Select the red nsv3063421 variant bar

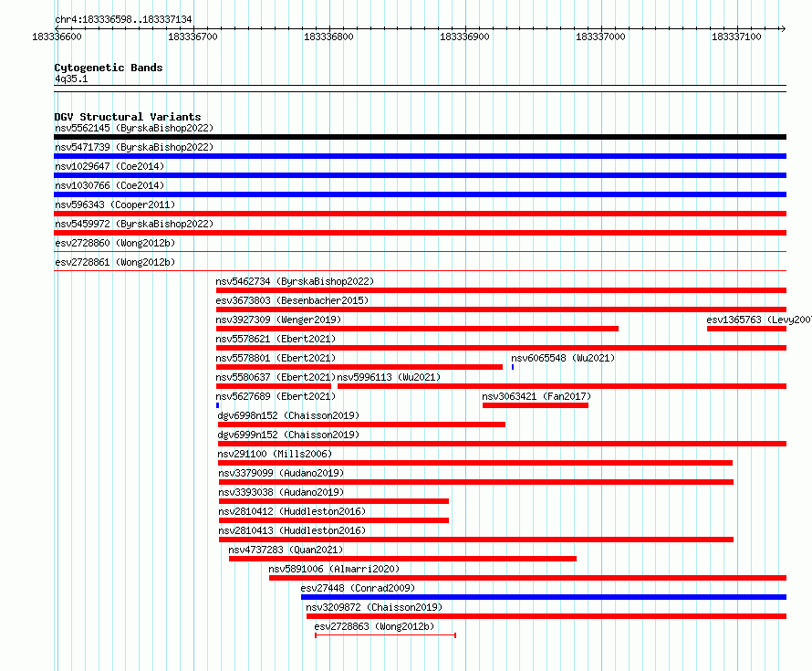(x=536, y=405)
